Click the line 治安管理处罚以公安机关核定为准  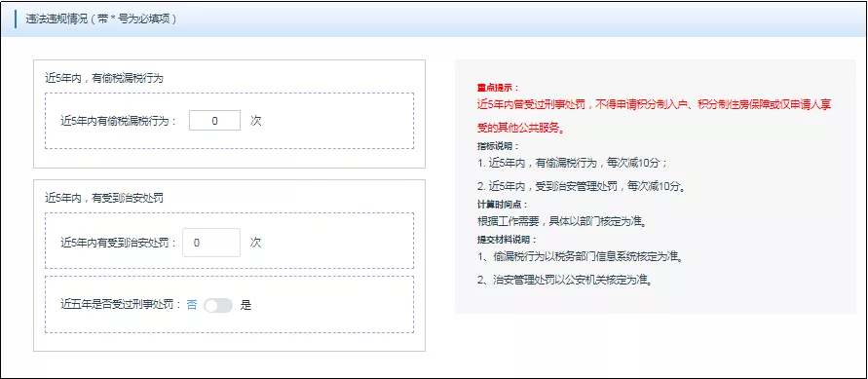click(x=564, y=280)
